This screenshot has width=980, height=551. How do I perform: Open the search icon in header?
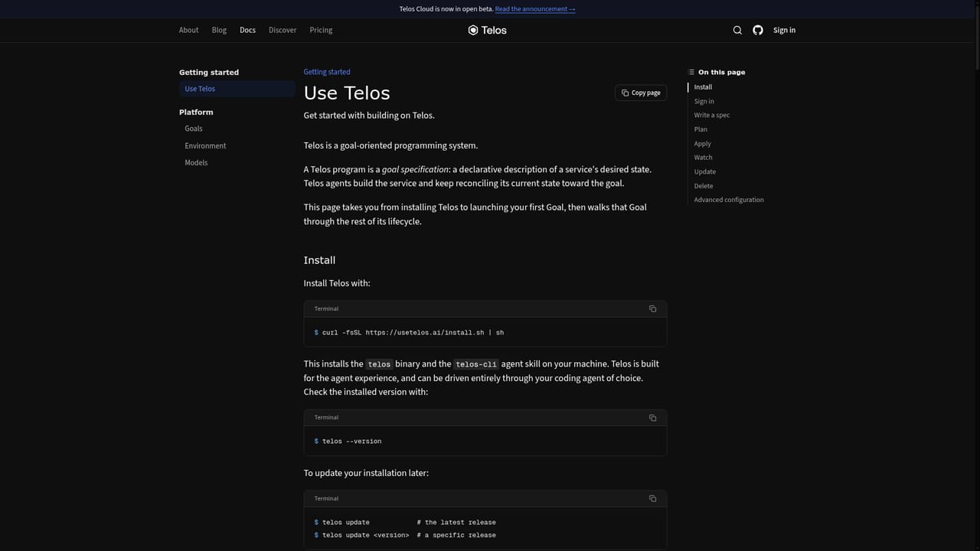pos(737,30)
